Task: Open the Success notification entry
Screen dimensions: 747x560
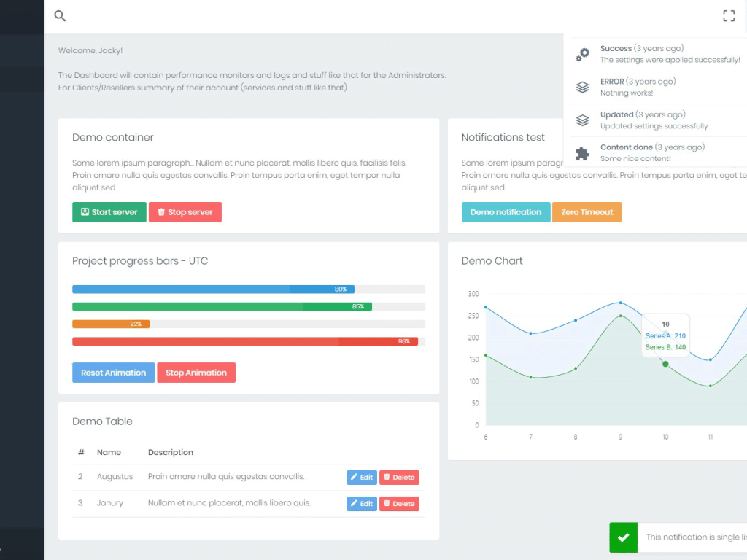Action: (x=657, y=54)
